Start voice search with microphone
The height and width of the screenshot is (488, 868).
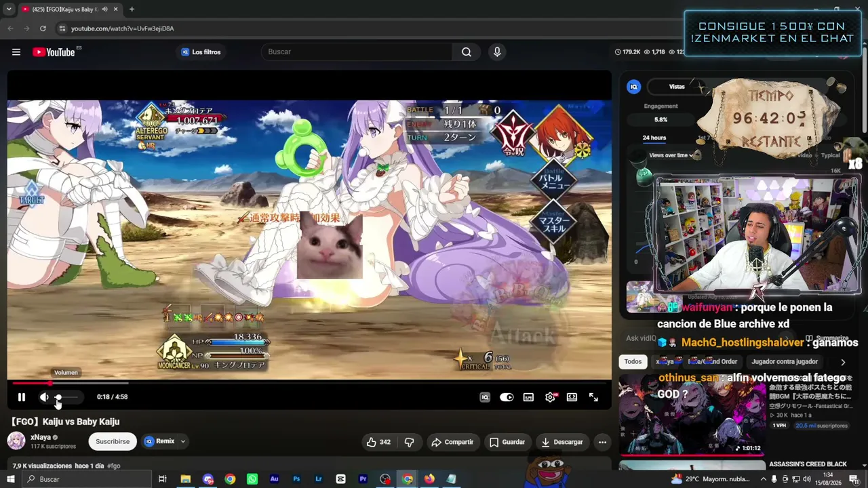(x=497, y=52)
